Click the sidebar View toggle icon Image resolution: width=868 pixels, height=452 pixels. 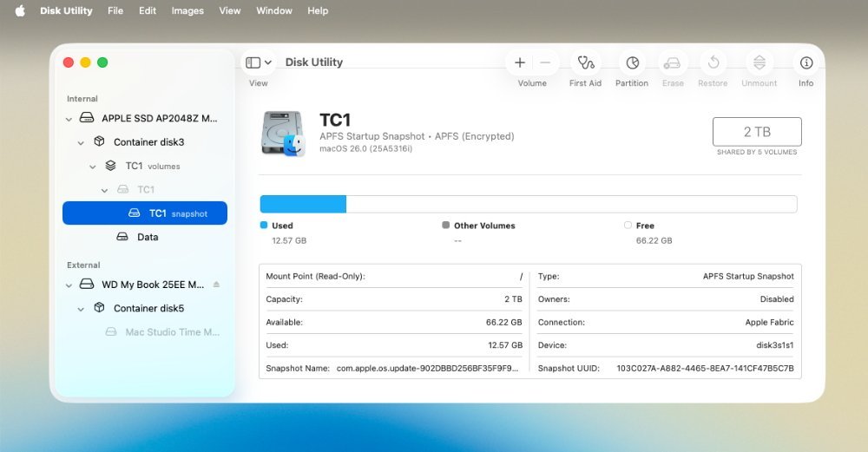coord(253,62)
